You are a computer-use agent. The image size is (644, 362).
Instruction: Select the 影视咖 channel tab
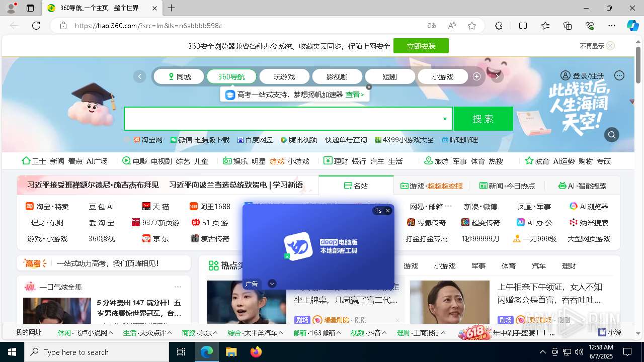tap(337, 76)
